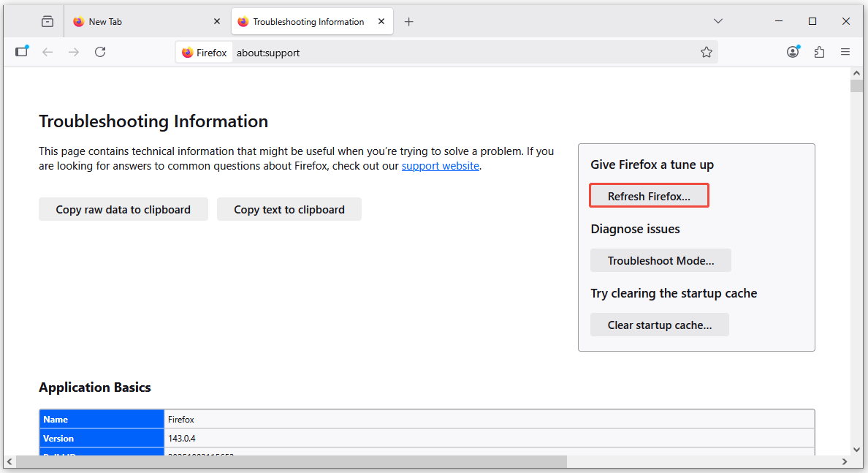Click Refresh Firefox
Screen dimensions: 868x473
pos(649,194)
